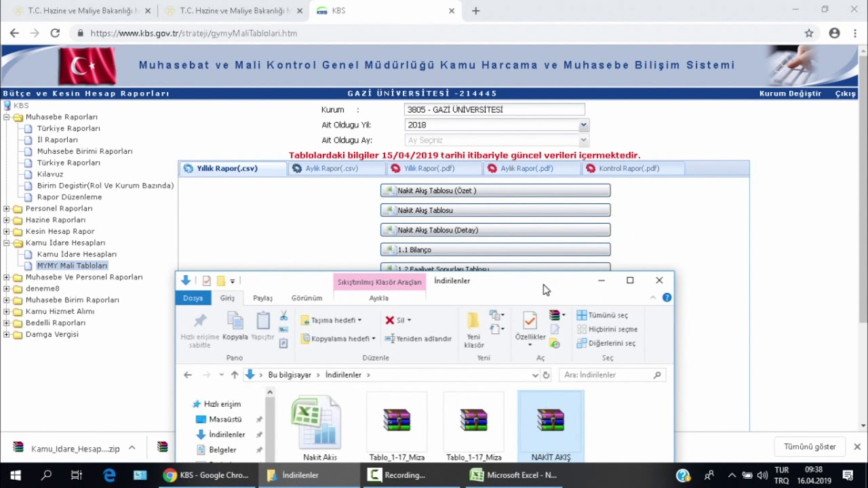Refresh the İndirilenler folder view
Image resolution: width=868 pixels, height=488 pixels.
point(546,375)
